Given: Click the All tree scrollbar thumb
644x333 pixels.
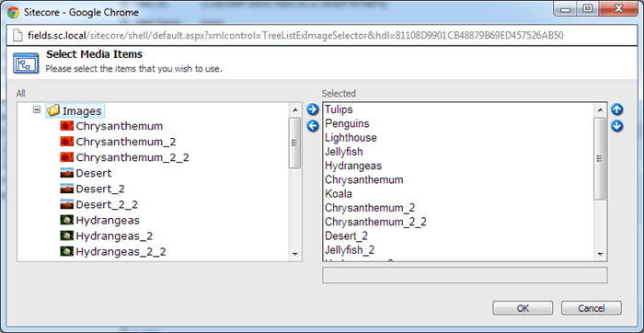Looking at the screenshot, I should pyautogui.click(x=294, y=143).
